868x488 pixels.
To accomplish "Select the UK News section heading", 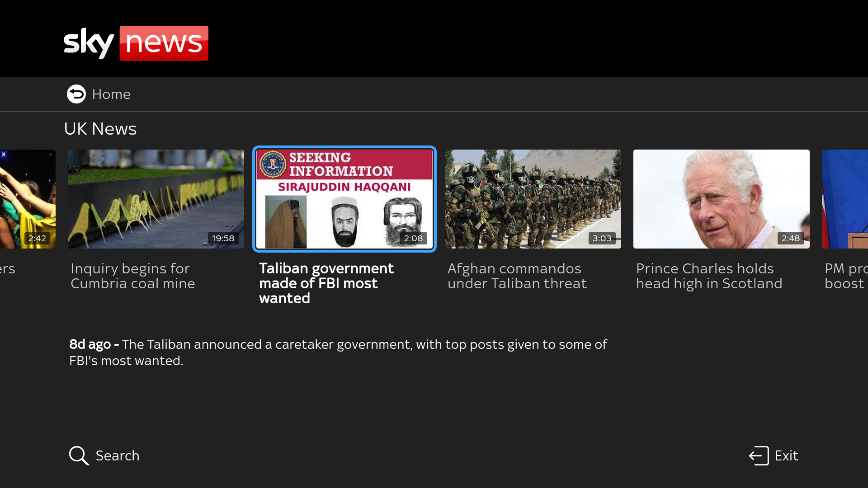I will (x=100, y=128).
